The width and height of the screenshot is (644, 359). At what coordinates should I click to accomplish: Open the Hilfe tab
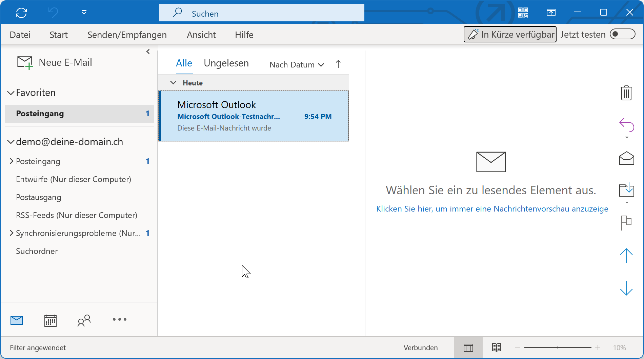244,35
